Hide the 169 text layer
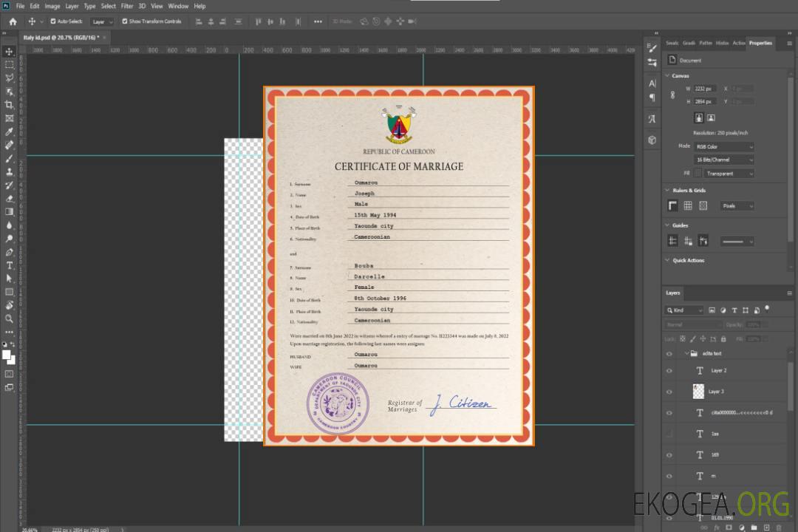Image resolution: width=798 pixels, height=532 pixels. tap(669, 455)
